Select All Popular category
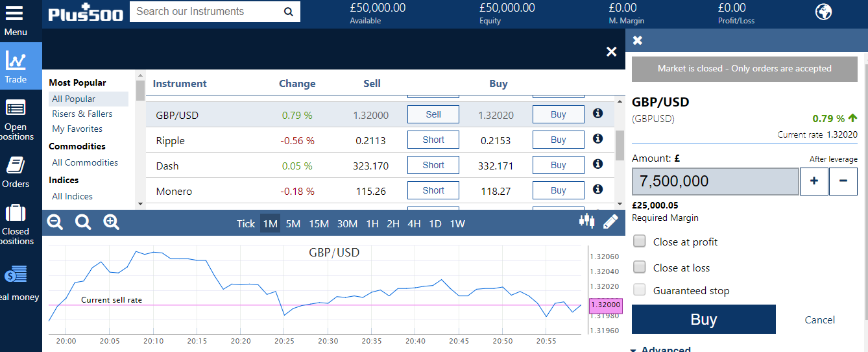 [88, 99]
